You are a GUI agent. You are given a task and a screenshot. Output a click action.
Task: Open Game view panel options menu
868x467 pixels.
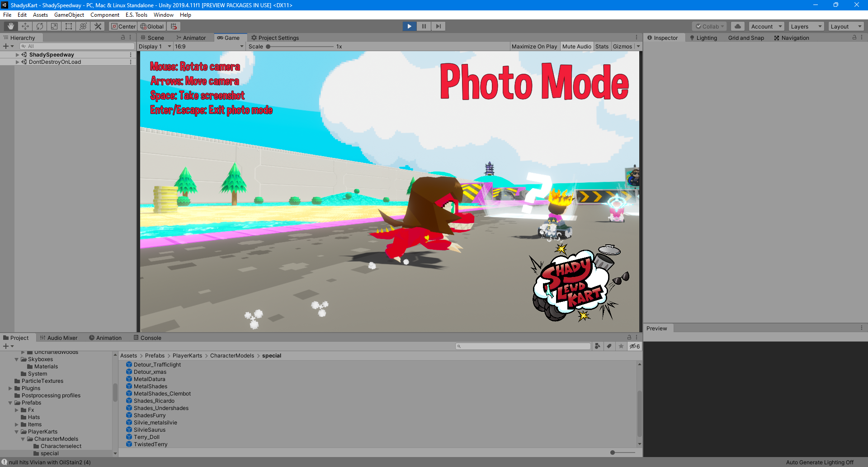coord(637,38)
